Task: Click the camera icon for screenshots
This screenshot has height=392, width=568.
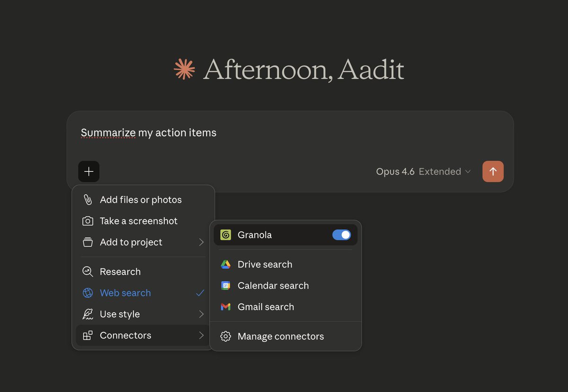Action: click(x=88, y=221)
